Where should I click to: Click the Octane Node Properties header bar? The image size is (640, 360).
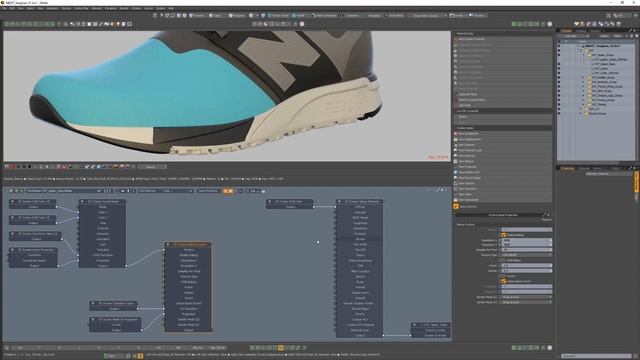pyautogui.click(x=503, y=215)
